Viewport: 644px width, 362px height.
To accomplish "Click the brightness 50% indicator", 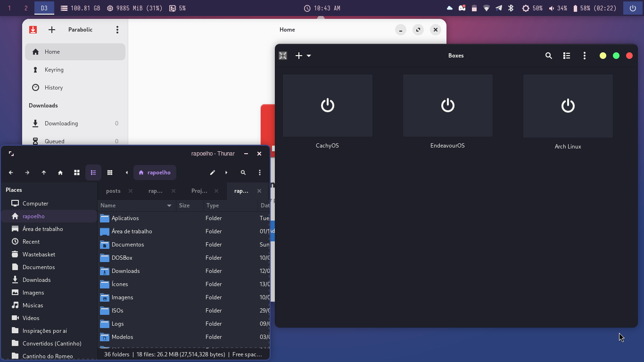I will tap(532, 8).
